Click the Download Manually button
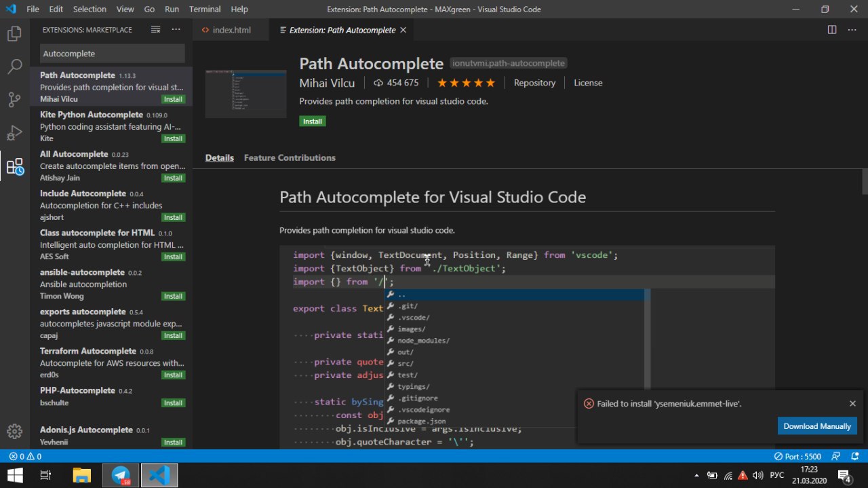The height and width of the screenshot is (488, 868). click(817, 426)
